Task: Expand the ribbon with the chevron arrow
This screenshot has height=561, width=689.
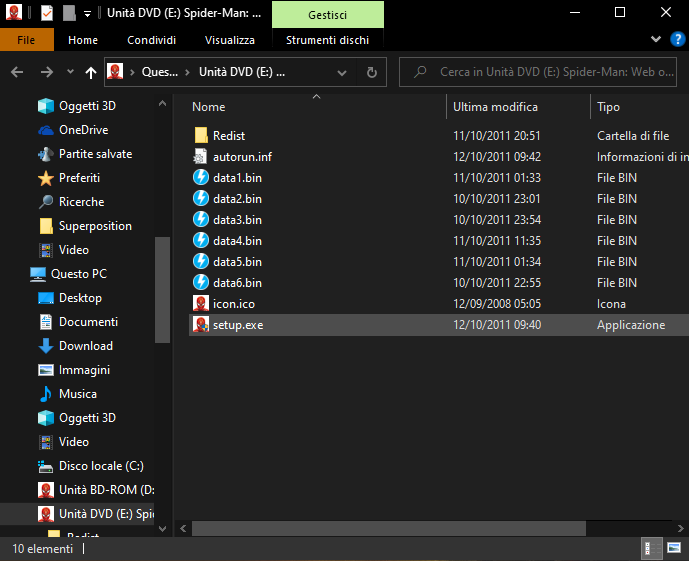Action: [655, 40]
